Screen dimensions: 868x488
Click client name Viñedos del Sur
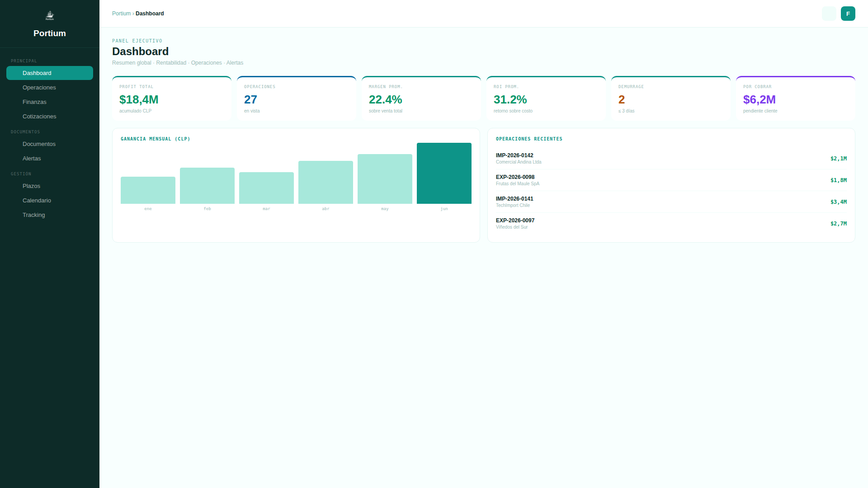(x=512, y=227)
